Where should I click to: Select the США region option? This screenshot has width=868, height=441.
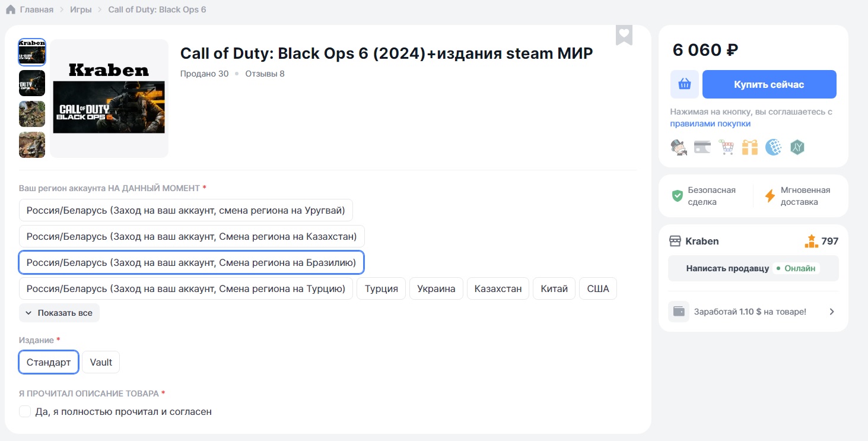point(598,288)
